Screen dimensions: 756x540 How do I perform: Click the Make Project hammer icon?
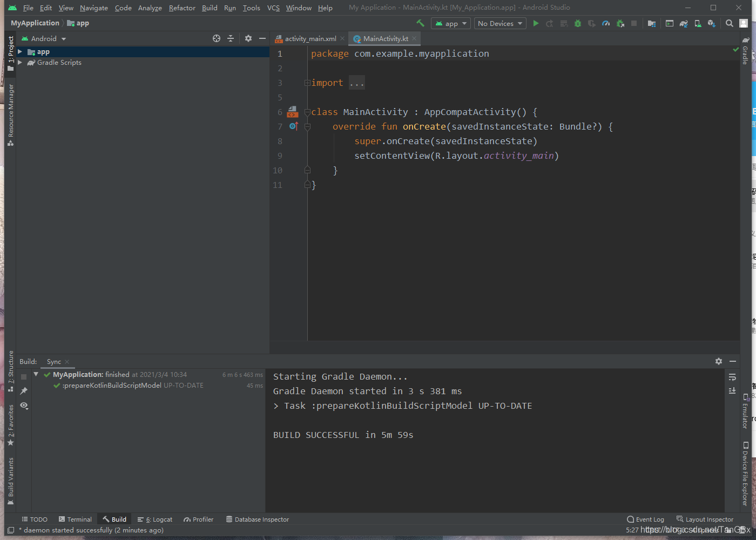tap(420, 23)
